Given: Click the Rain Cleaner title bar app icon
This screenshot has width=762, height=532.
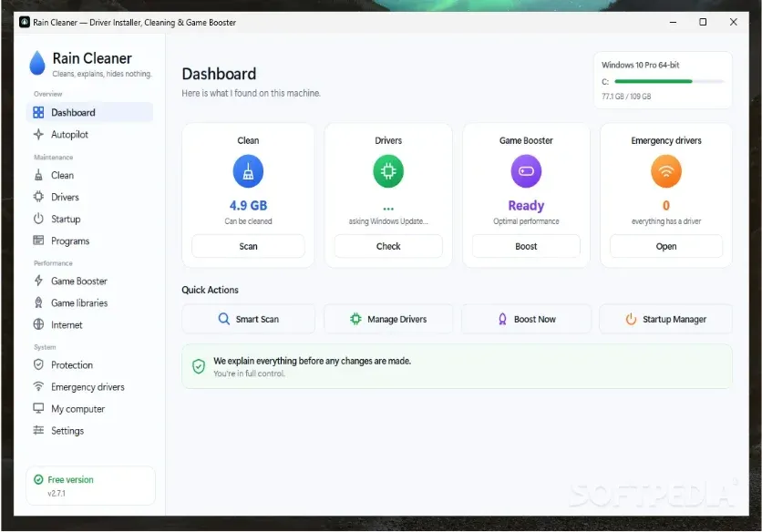Looking at the screenshot, I should [x=25, y=23].
